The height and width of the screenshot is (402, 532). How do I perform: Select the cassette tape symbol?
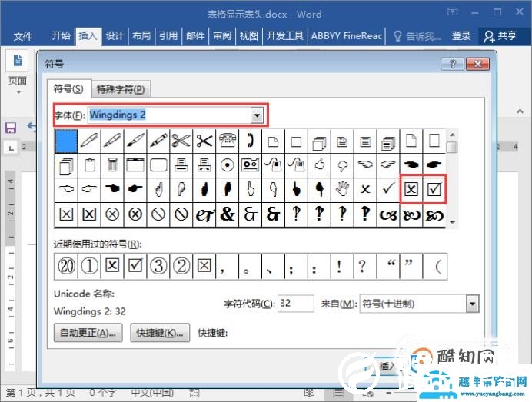[x=251, y=165]
